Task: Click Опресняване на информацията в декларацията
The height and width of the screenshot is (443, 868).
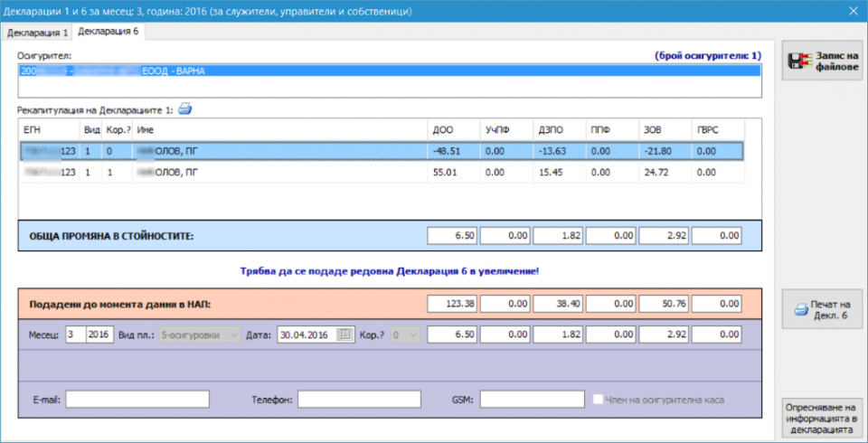Action: pos(824,418)
